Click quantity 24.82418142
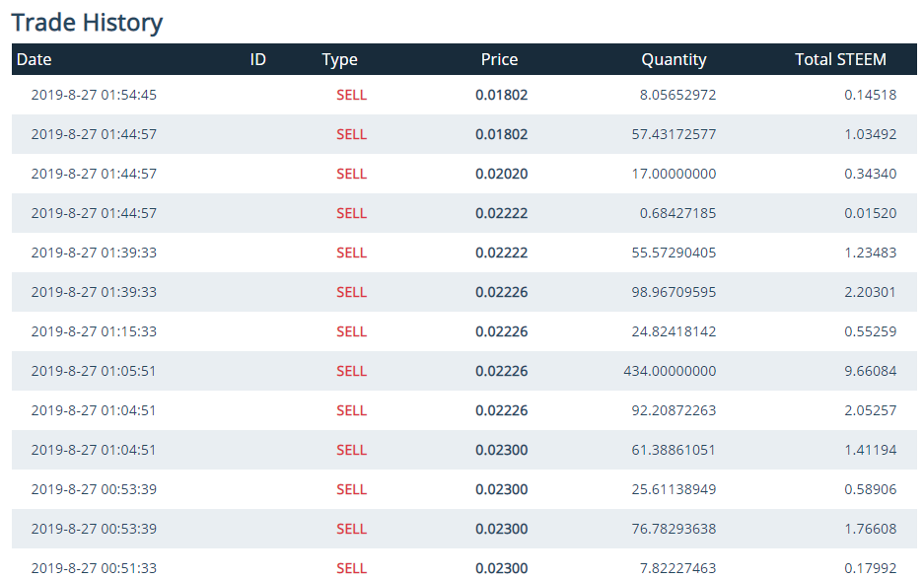 tap(674, 331)
